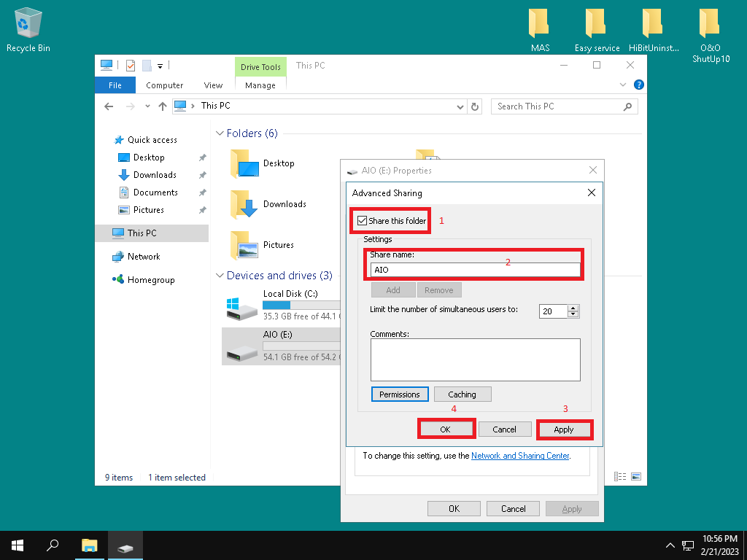The width and height of the screenshot is (747, 560).
Task: Open the Network and Sharing Center link
Action: [x=519, y=456]
